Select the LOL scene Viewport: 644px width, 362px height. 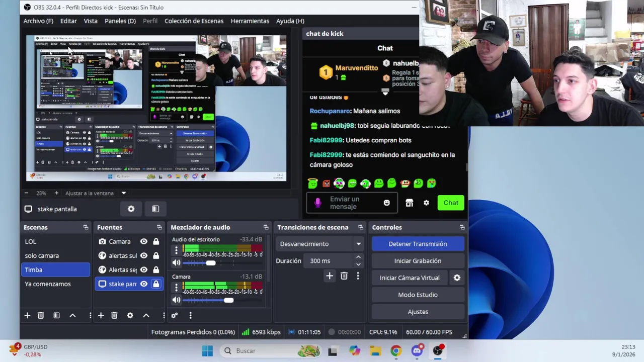[55, 241]
